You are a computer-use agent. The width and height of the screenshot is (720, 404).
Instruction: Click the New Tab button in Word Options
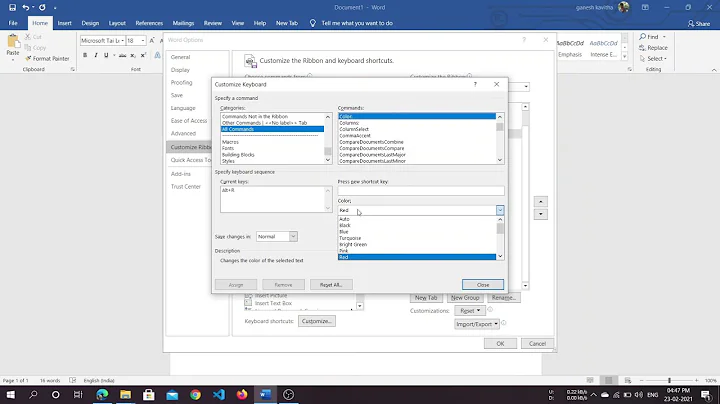coord(426,297)
